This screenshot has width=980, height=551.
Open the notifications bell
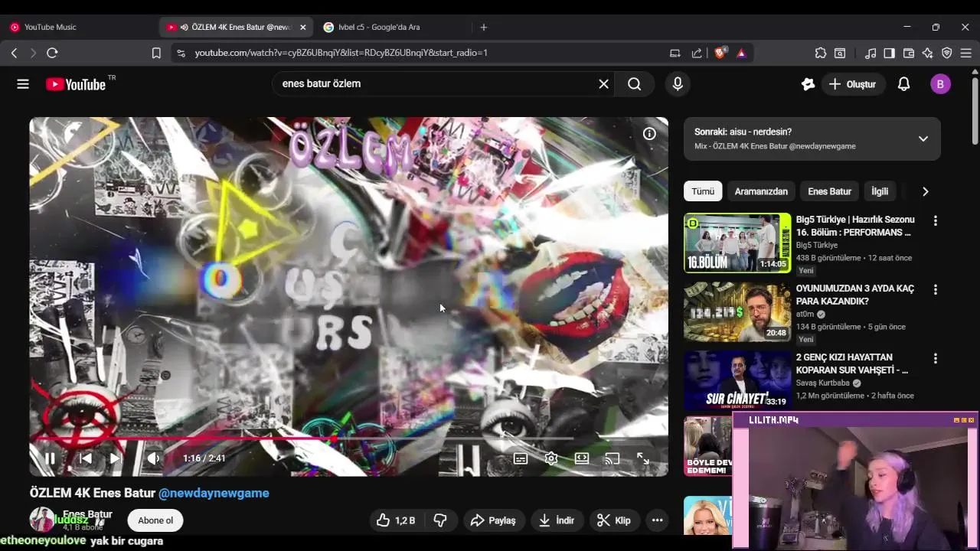(903, 84)
